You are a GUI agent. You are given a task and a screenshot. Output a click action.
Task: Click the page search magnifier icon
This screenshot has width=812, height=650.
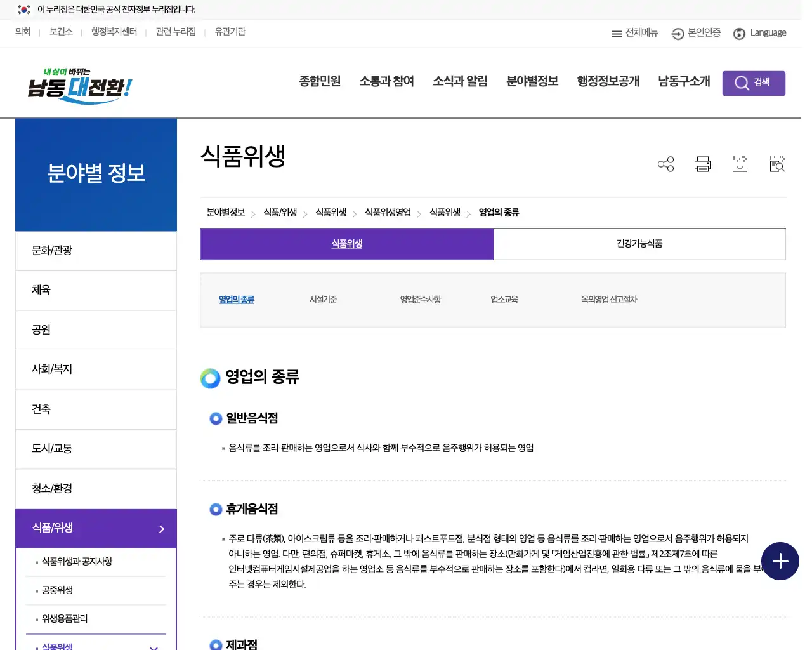[x=777, y=164]
